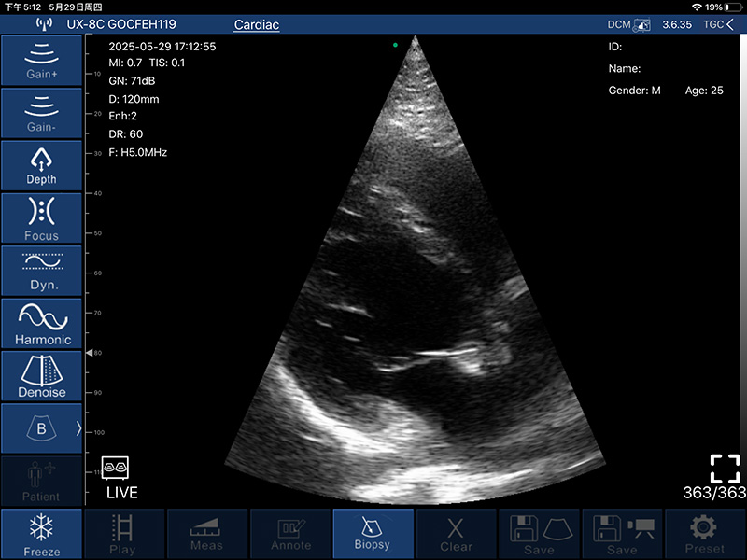This screenshot has height=560, width=747.
Task: Tap the probe name UX-8C GOCFEH119
Action: (x=121, y=24)
